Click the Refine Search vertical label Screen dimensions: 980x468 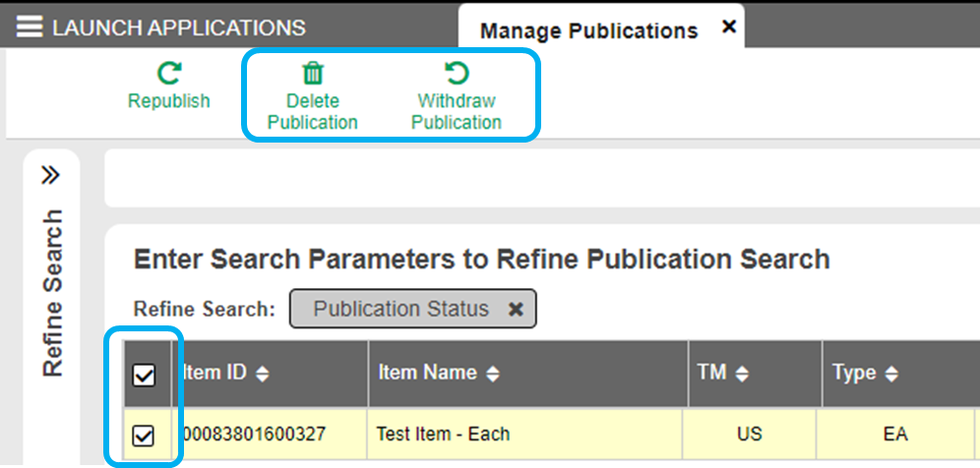pos(52,293)
